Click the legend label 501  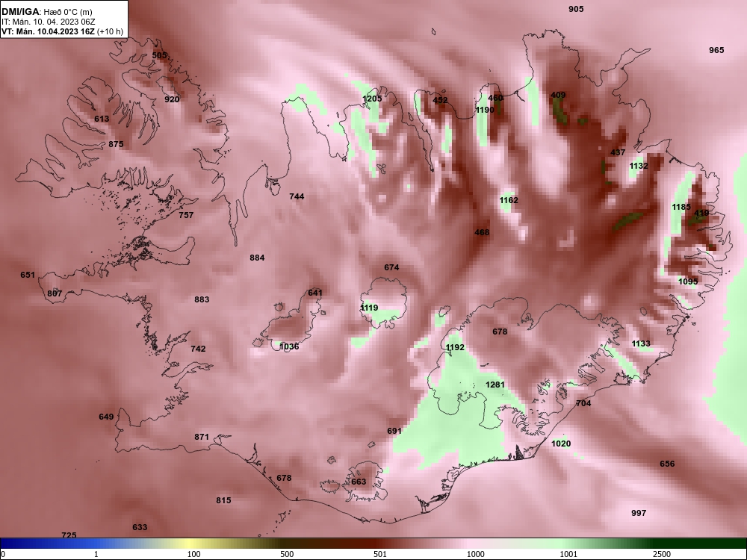tap(381, 554)
